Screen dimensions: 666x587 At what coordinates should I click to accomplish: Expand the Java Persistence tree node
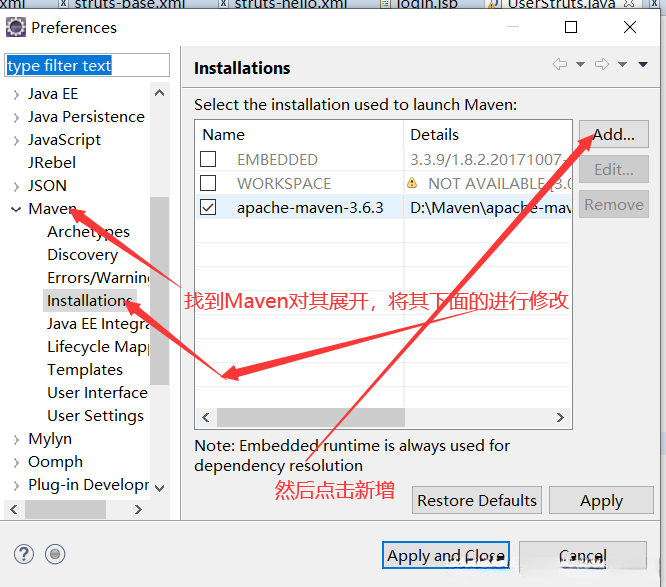(16, 117)
